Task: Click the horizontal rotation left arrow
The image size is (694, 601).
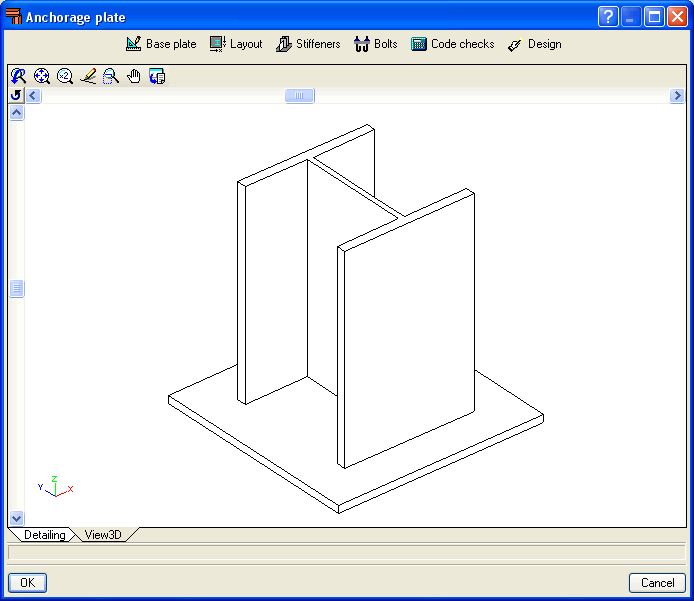Action: 33,95
